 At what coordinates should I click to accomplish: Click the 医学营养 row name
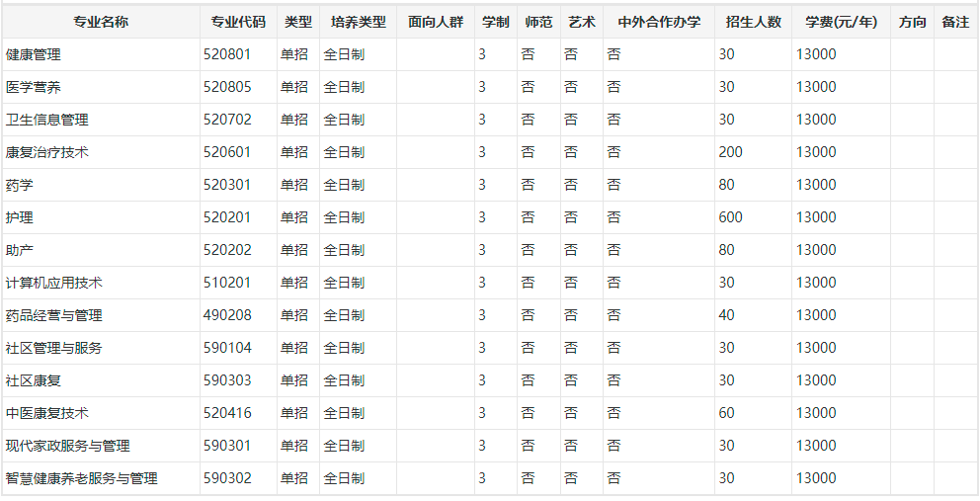click(x=34, y=87)
